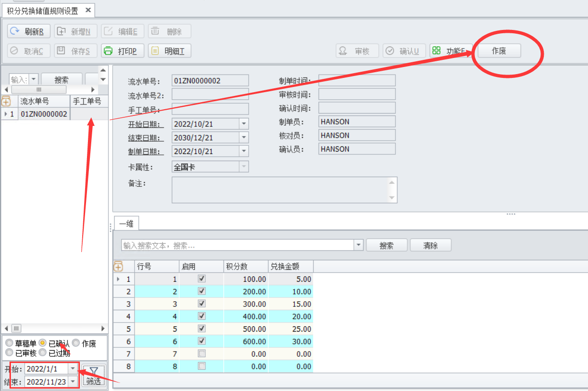Click the 输入搜索文本 search input field

click(x=238, y=245)
